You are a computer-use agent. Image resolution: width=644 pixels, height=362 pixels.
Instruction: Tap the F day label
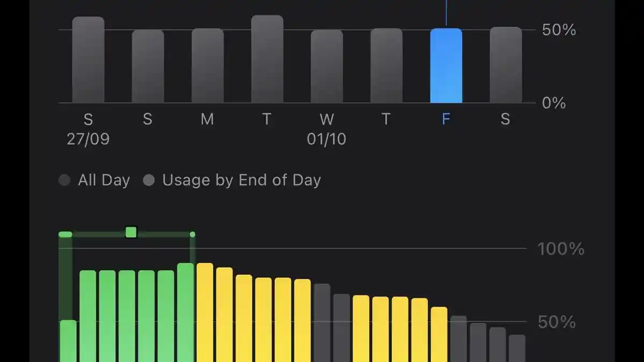[446, 119]
